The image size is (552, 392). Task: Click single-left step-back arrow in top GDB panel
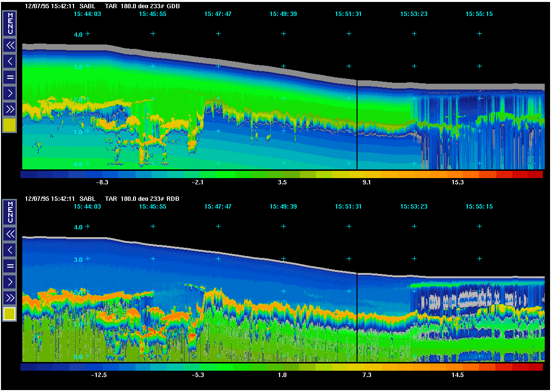click(10, 61)
